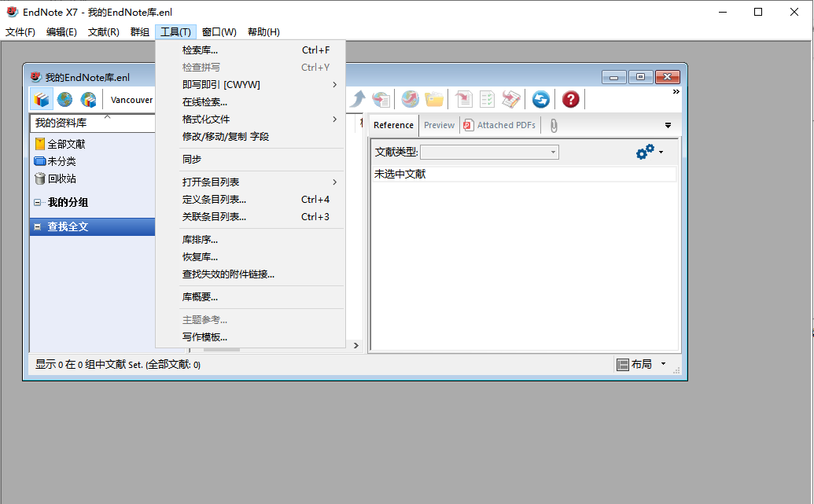Open the 帮助(H) menu
Screen dimensions: 814x504
pos(263,32)
